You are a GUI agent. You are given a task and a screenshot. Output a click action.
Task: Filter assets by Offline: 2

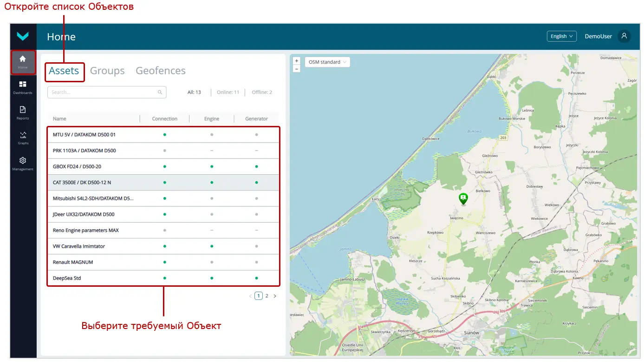click(262, 92)
